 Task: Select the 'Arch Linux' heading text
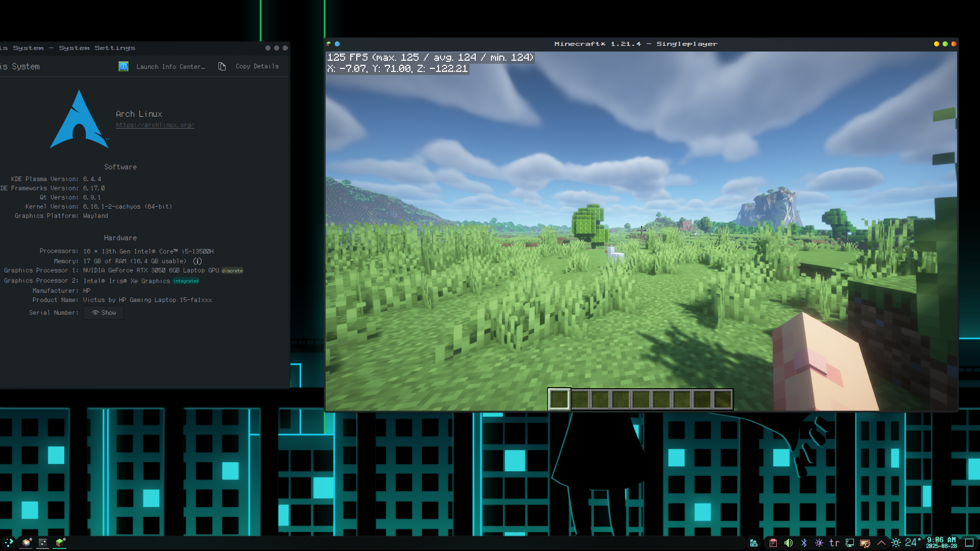pos(139,114)
